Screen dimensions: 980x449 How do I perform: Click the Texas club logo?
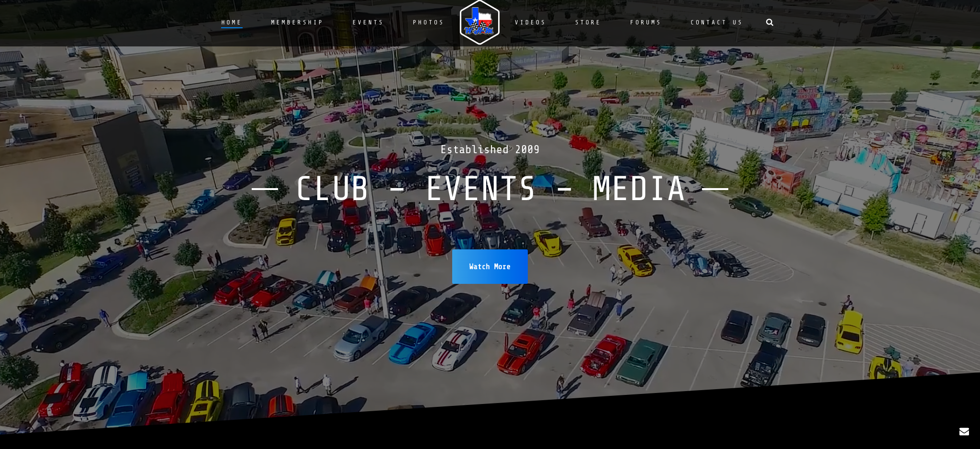click(x=479, y=22)
